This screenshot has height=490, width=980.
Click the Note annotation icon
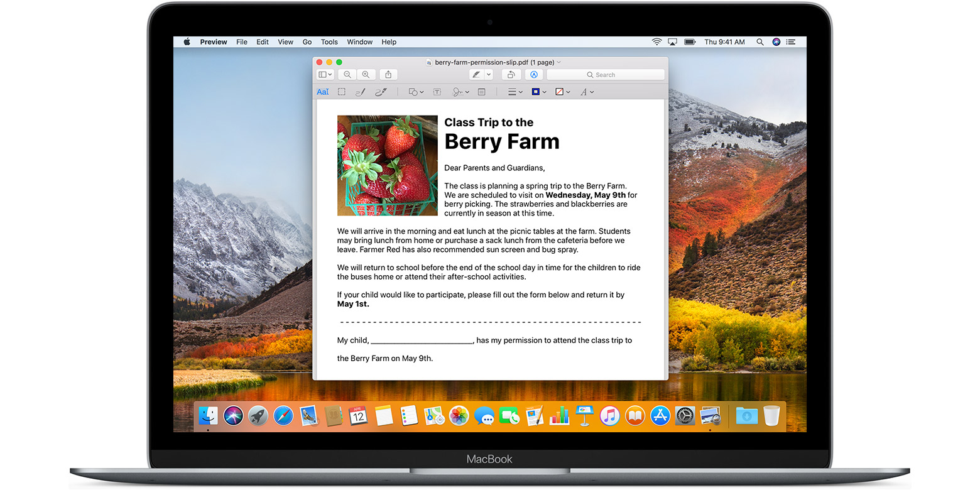click(x=481, y=92)
